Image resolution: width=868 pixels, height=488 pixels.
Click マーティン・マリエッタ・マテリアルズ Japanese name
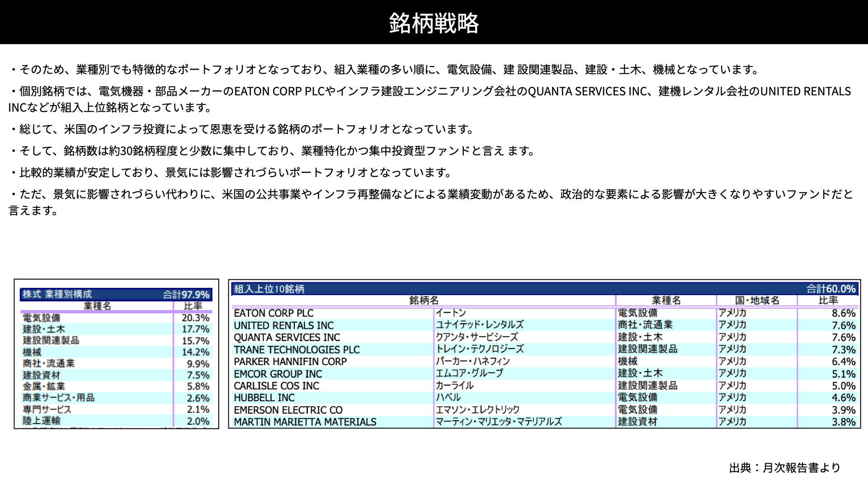tap(499, 422)
